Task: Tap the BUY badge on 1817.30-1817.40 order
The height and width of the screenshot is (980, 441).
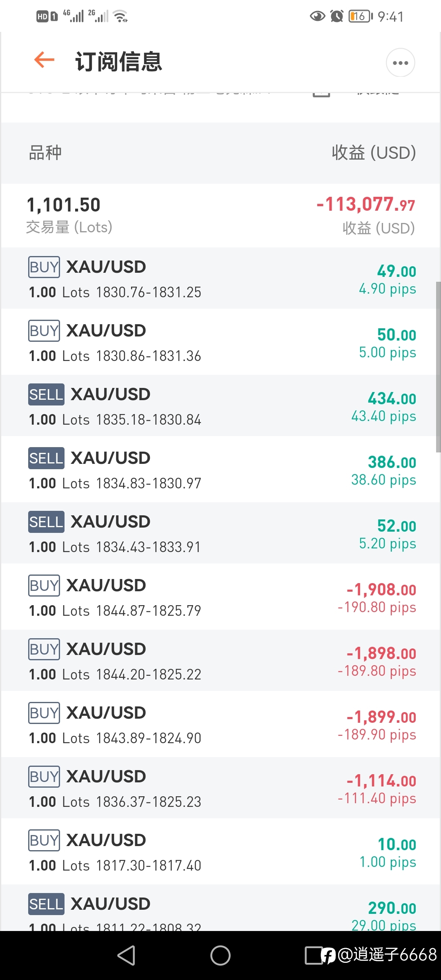Action: [x=44, y=840]
